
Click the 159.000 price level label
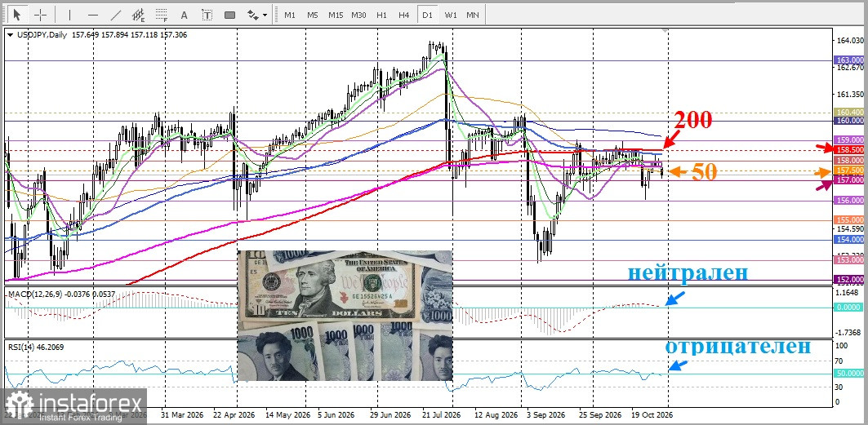tap(849, 140)
